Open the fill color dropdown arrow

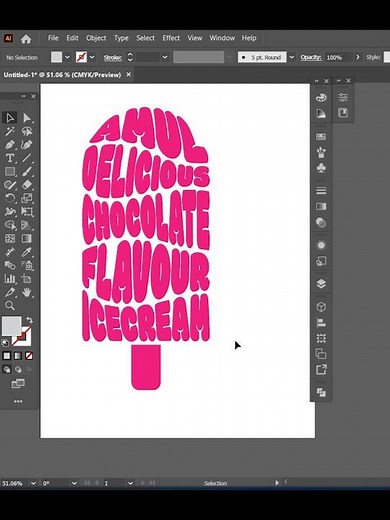pos(67,57)
